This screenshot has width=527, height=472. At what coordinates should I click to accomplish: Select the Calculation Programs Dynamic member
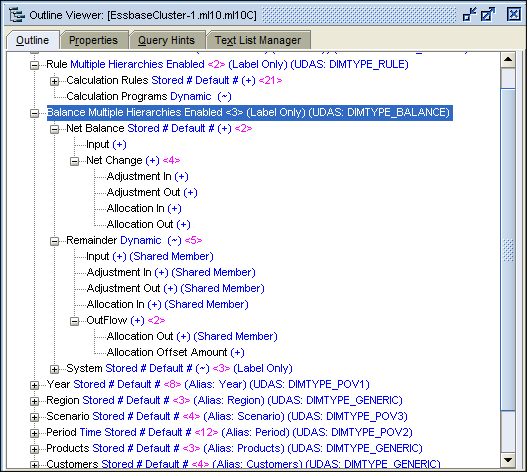tap(149, 96)
